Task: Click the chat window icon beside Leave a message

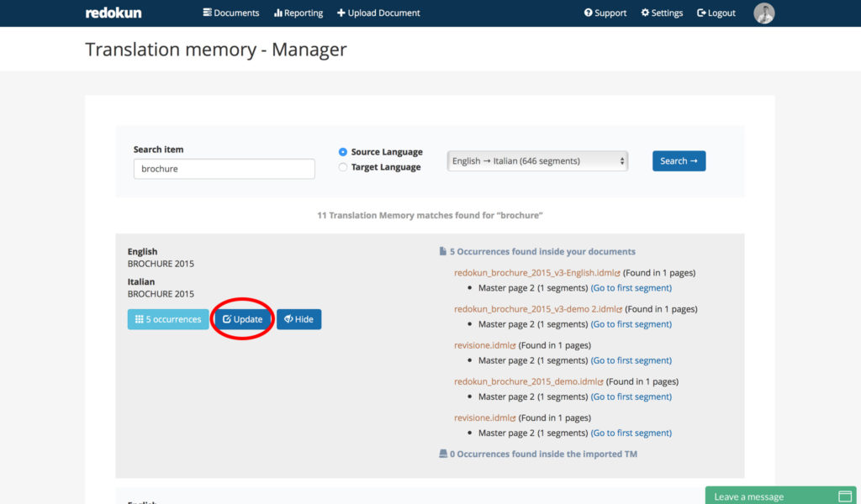Action: coord(844,496)
